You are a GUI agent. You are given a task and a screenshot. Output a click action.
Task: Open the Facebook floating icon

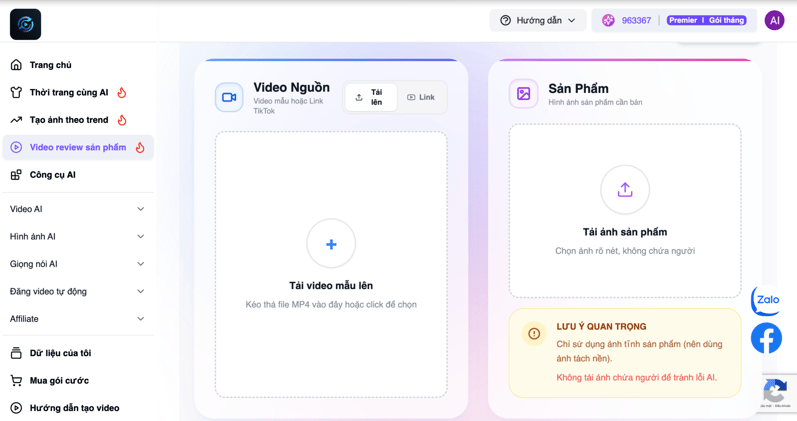[767, 338]
